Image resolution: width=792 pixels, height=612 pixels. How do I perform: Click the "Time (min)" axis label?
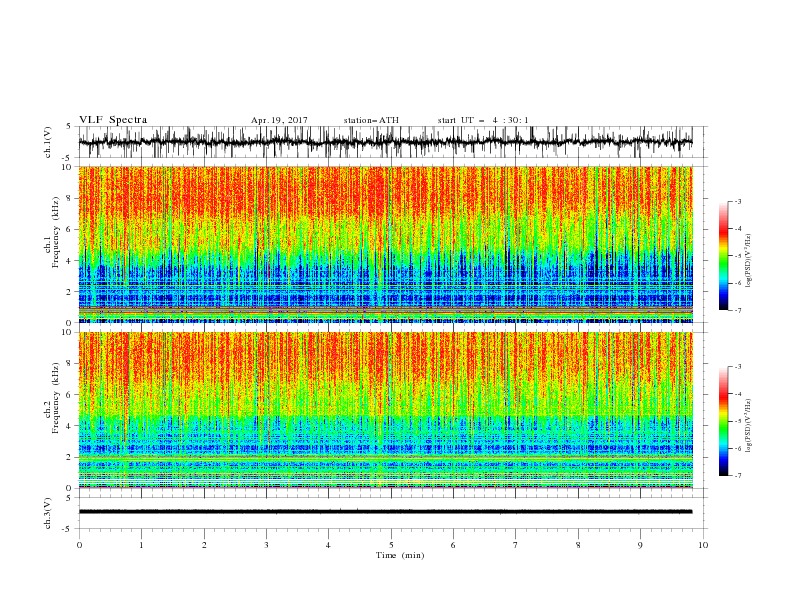(400, 555)
